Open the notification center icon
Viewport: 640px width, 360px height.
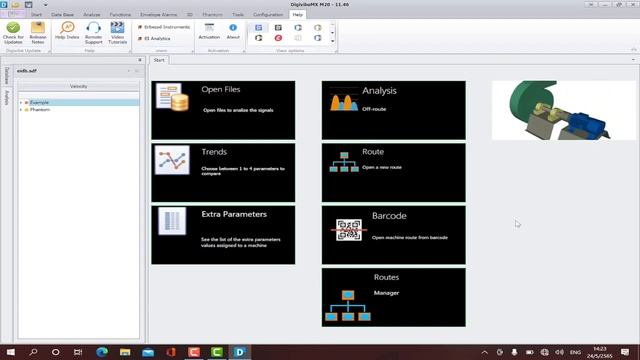pos(625,352)
